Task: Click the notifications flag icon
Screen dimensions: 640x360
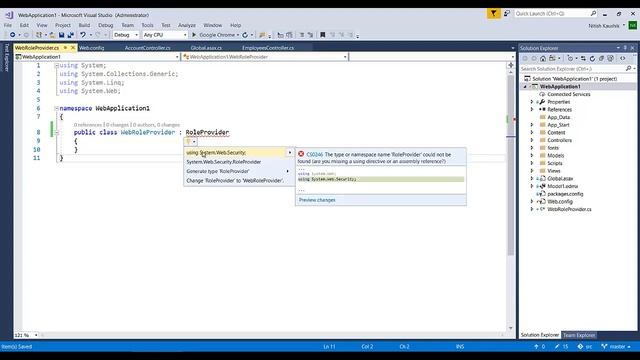Action: [493, 13]
